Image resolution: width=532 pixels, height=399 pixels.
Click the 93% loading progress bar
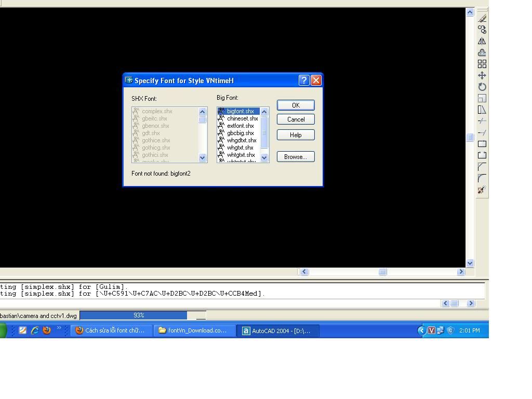click(x=142, y=315)
